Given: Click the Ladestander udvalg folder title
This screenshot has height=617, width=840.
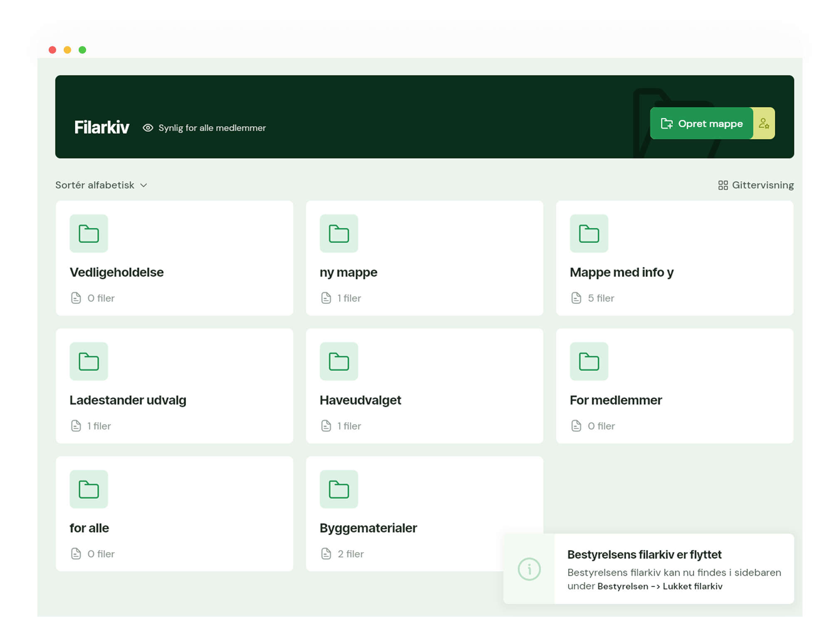Looking at the screenshot, I should pos(128,400).
